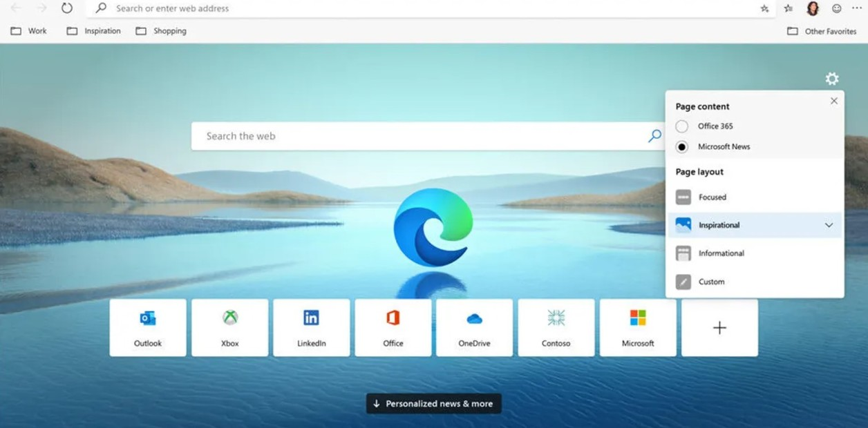Click Personalized news & more button
The width and height of the screenshot is (868, 428).
[x=433, y=404]
